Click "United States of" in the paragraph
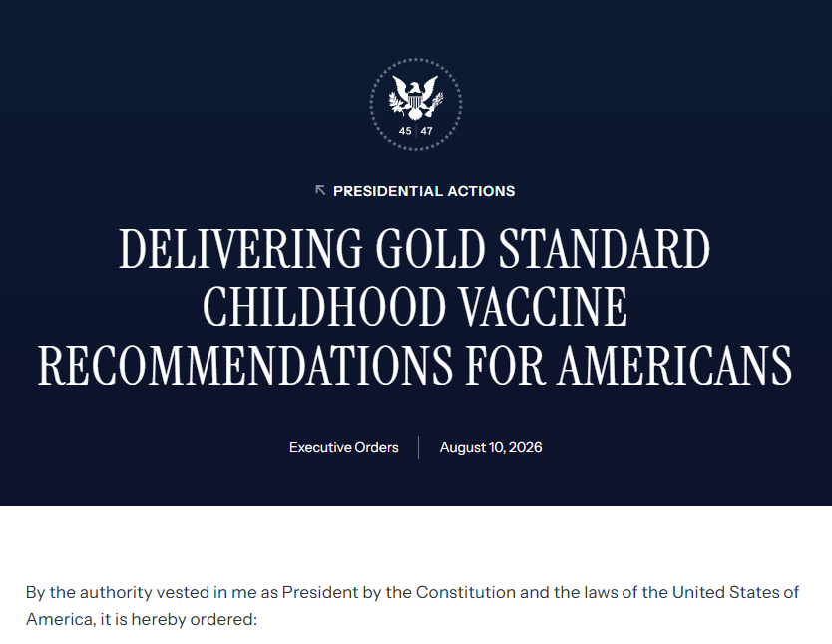This screenshot has width=832, height=644. tap(735, 592)
